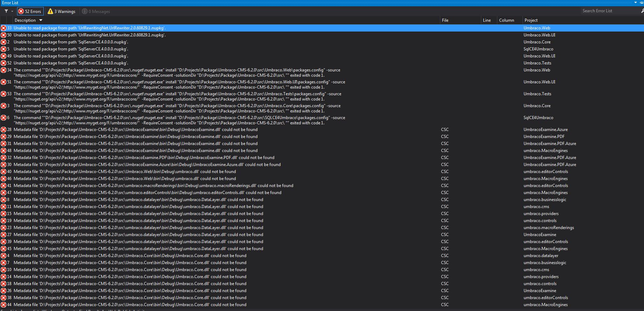The width and height of the screenshot is (644, 311).
Task: Sort by the Description column header
Action: point(25,20)
